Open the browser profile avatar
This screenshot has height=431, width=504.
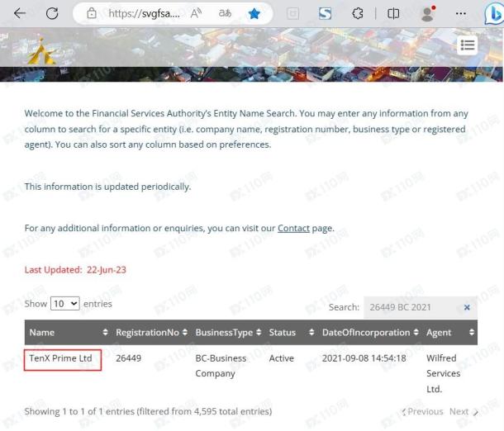coord(428,13)
